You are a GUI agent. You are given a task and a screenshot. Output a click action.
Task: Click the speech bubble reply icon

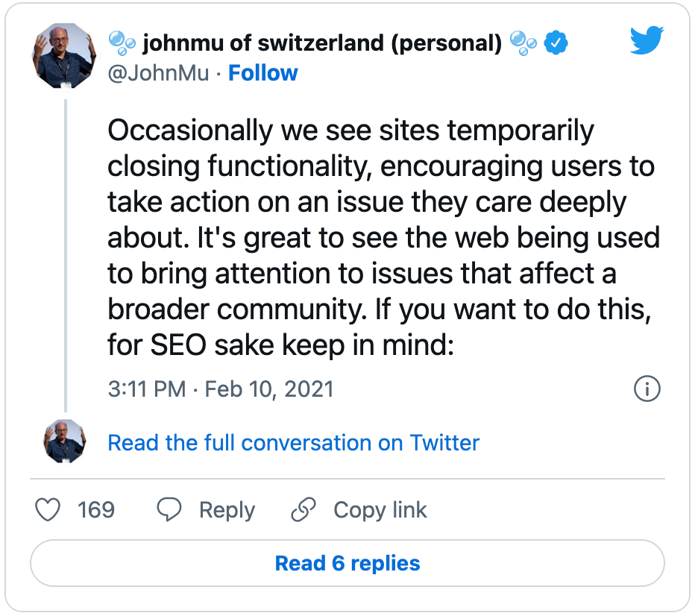[x=169, y=509]
